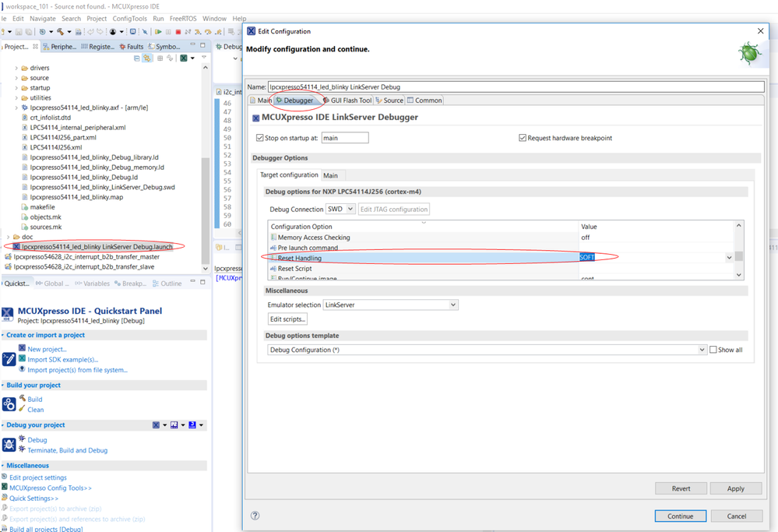
Task: Click the open console monitor icon in toolbar
Action: (133, 32)
